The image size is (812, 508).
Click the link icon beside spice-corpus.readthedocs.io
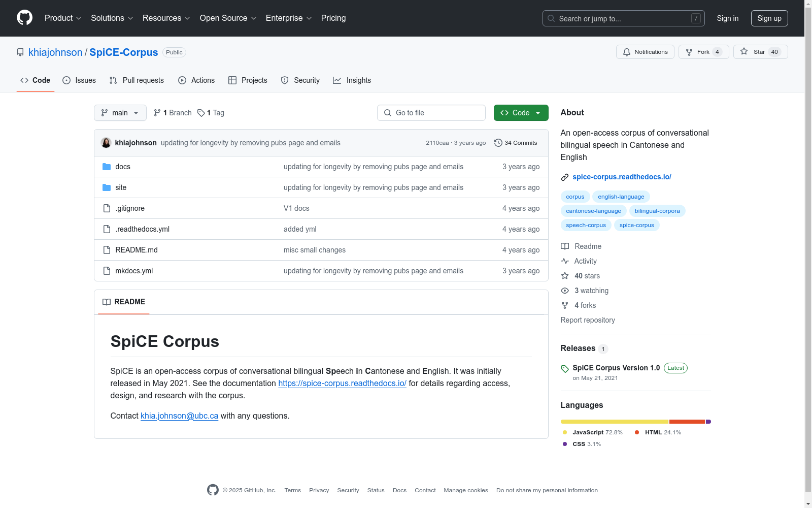565,177
